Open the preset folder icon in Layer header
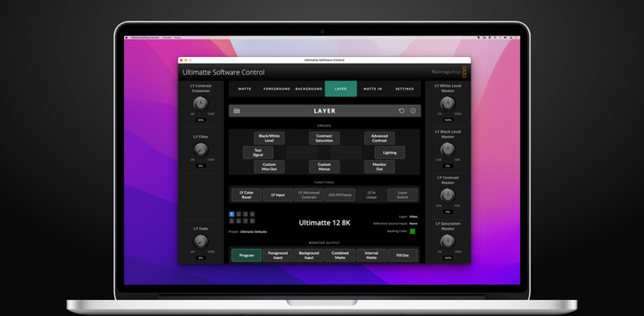 (x=236, y=111)
